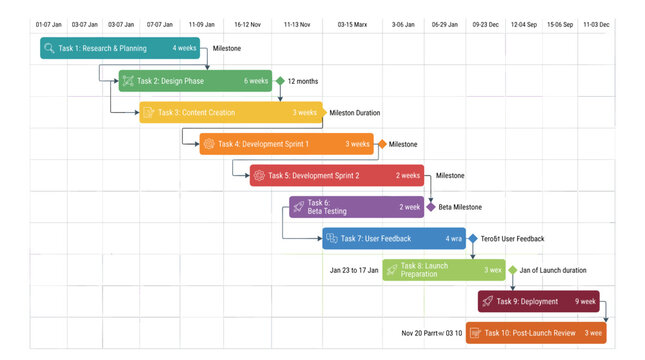
Task: Select the purple Beta Milestone diamond
Action: coord(431,207)
